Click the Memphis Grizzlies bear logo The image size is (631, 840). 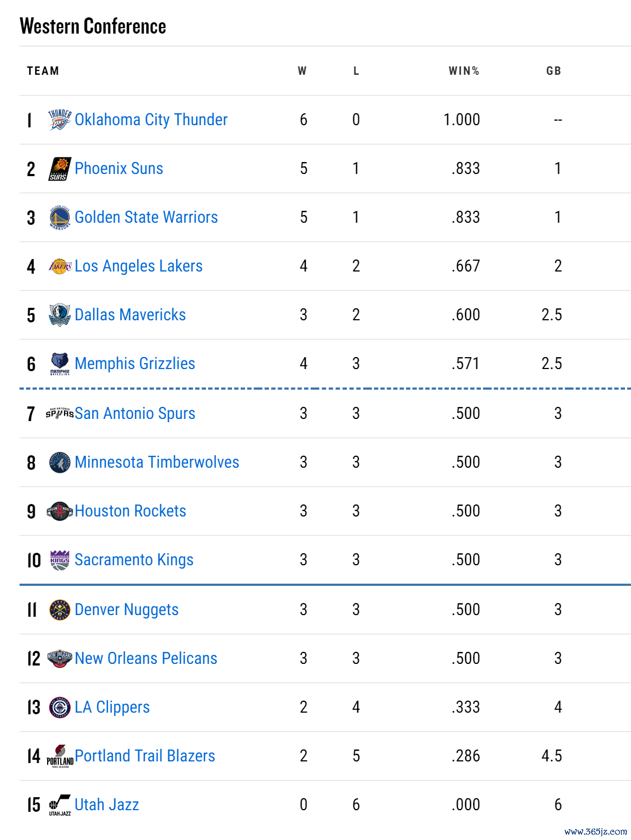pos(60,364)
